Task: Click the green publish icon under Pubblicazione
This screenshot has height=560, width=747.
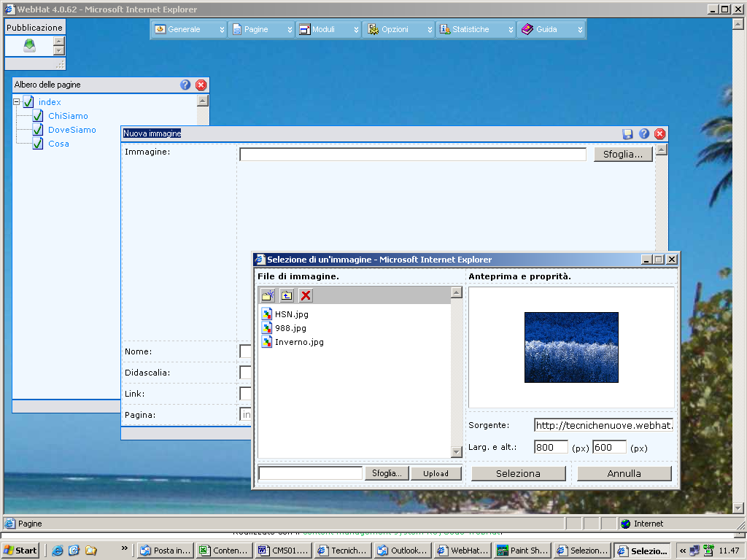Action: (29, 46)
